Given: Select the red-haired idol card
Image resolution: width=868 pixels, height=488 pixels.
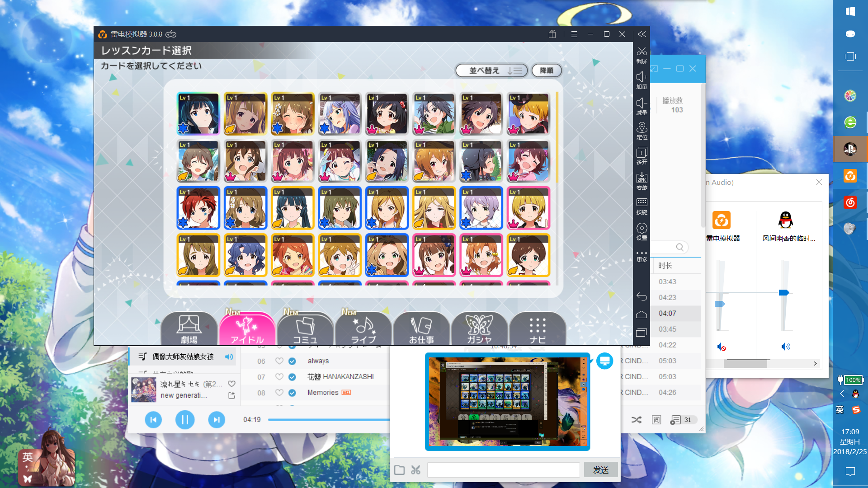Looking at the screenshot, I should (x=198, y=208).
